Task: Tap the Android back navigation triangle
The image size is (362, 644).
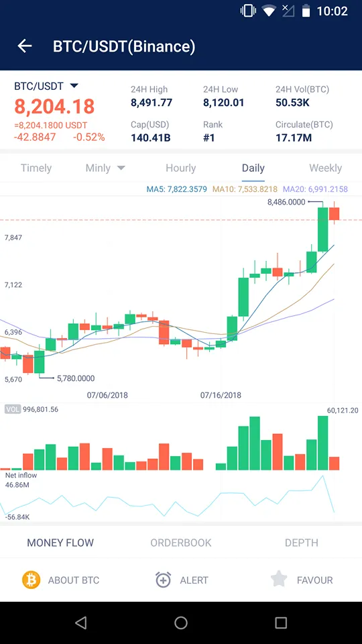Action: point(81,623)
